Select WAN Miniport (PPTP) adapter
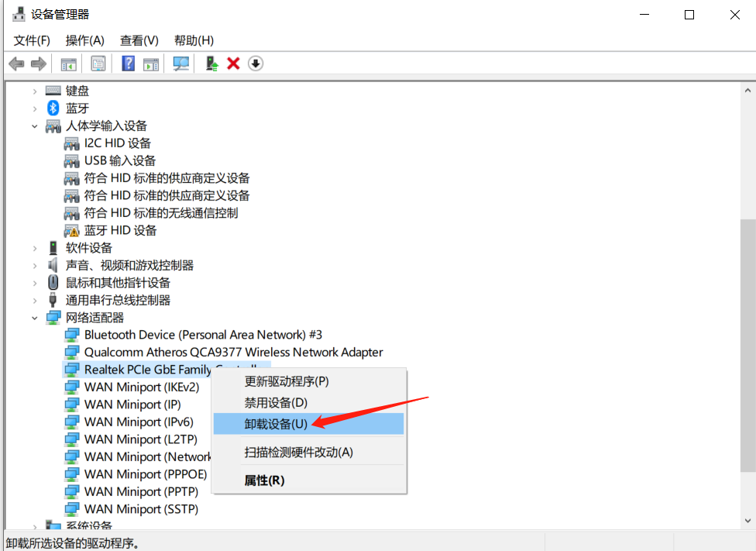The width and height of the screenshot is (756, 551). pos(141,491)
